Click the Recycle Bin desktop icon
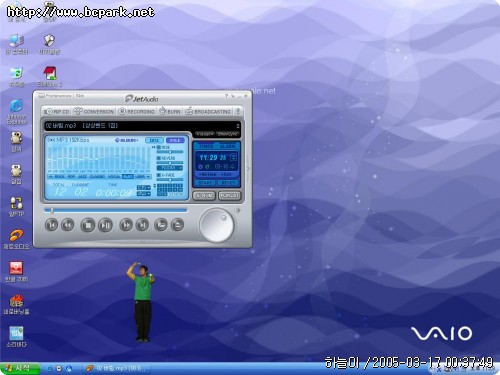The image size is (500, 375). pyautogui.click(x=16, y=77)
